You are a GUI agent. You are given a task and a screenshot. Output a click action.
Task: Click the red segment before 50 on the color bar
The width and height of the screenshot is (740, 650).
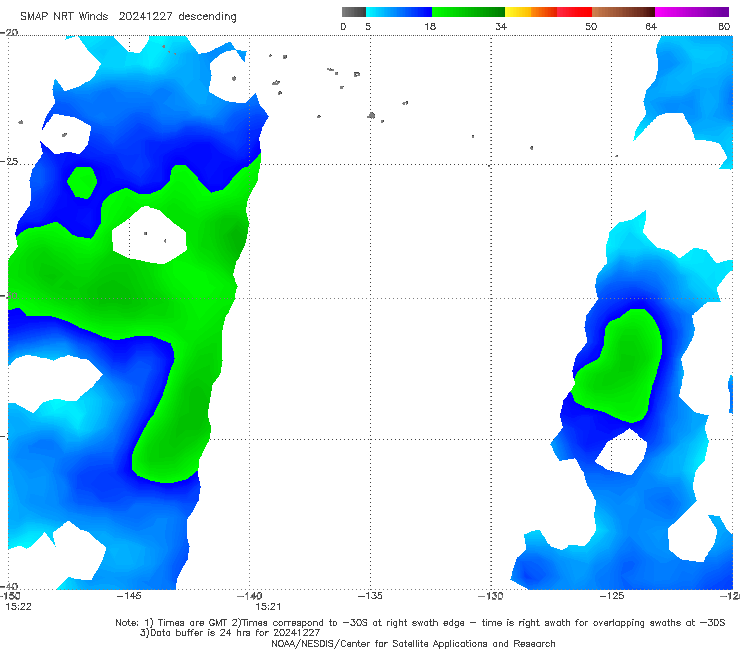(x=574, y=12)
